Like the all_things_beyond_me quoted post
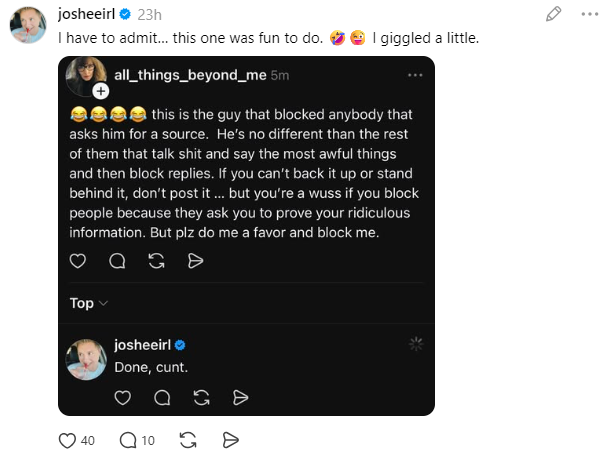The image size is (610, 463). [78, 261]
